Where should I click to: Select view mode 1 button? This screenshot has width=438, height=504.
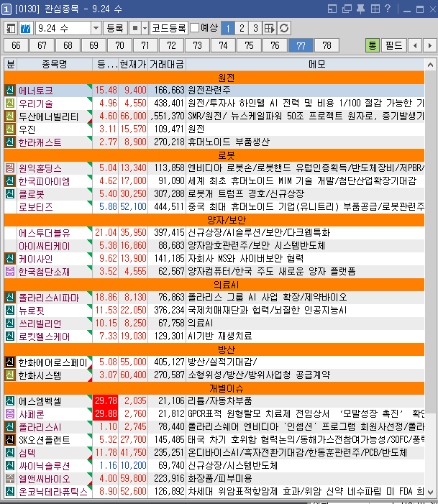(x=227, y=28)
